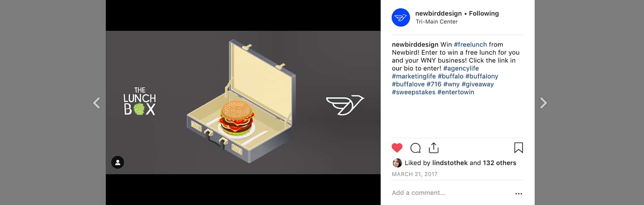Open the #freelunch hashtag

470,45
